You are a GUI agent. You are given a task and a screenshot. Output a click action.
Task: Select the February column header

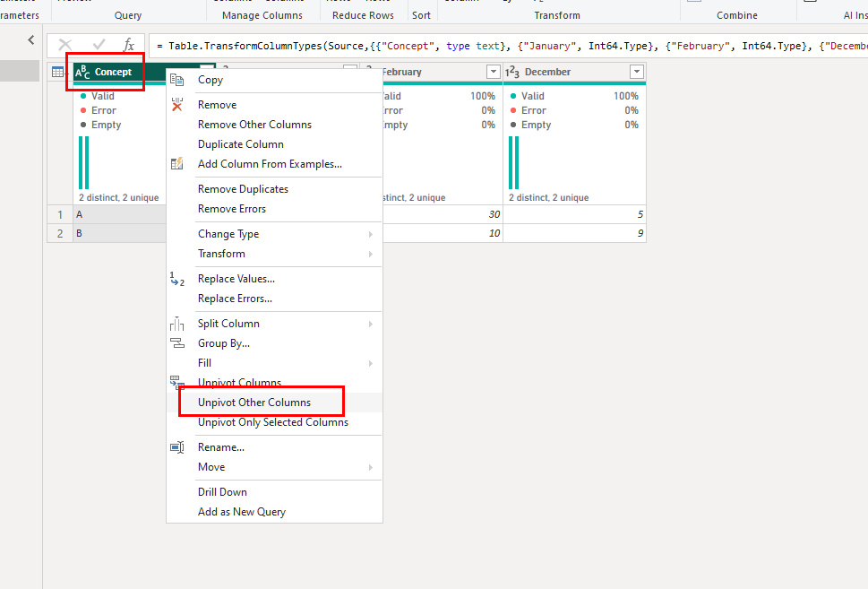coord(432,72)
